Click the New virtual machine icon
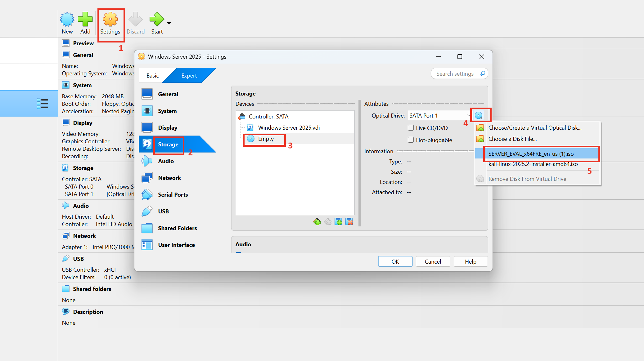 (67, 20)
